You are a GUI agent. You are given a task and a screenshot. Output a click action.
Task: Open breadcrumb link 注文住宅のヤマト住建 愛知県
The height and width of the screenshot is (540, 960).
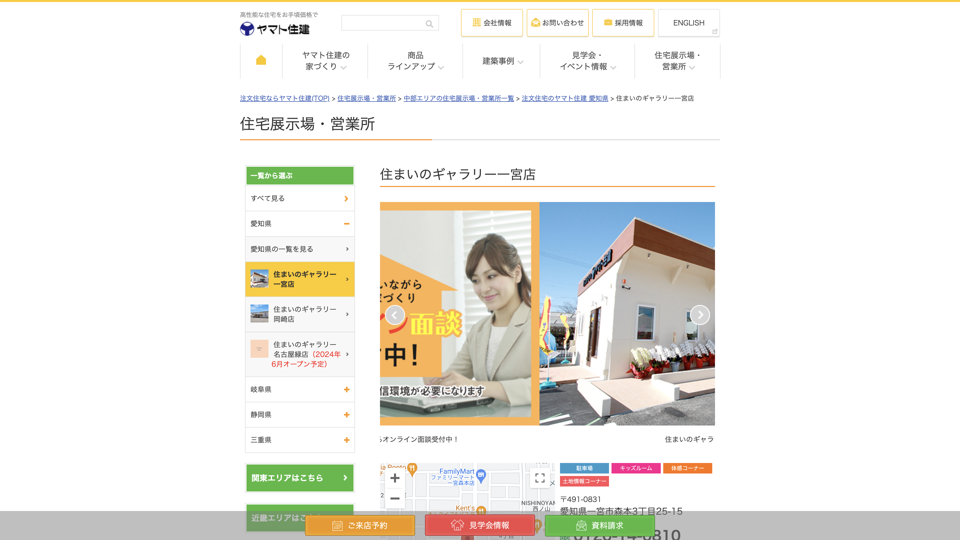pyautogui.click(x=564, y=99)
